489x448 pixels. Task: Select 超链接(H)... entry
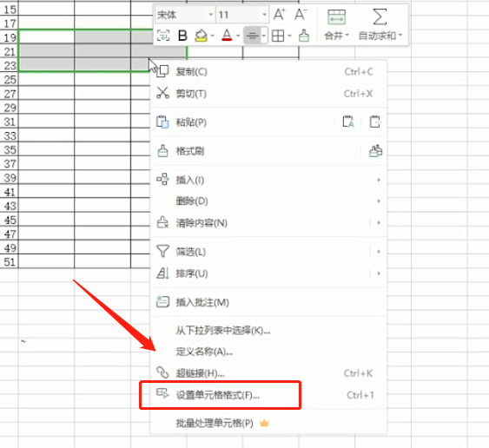(268, 373)
